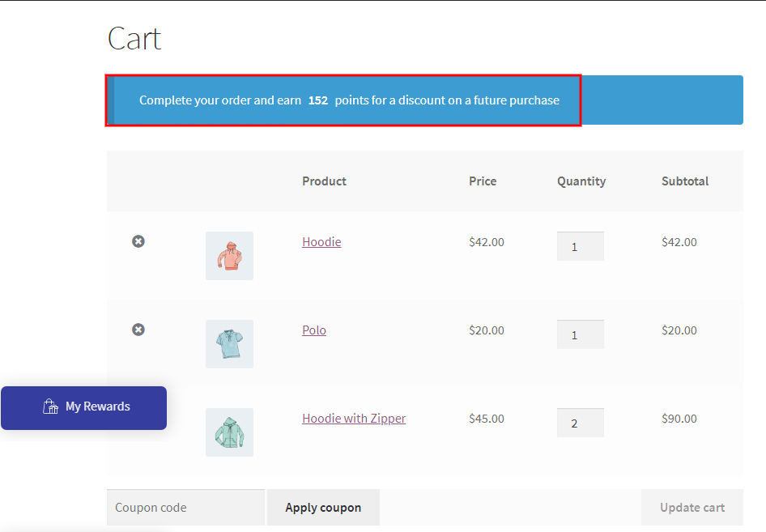The image size is (766, 532).
Task: Click the Update cart button
Action: [692, 508]
